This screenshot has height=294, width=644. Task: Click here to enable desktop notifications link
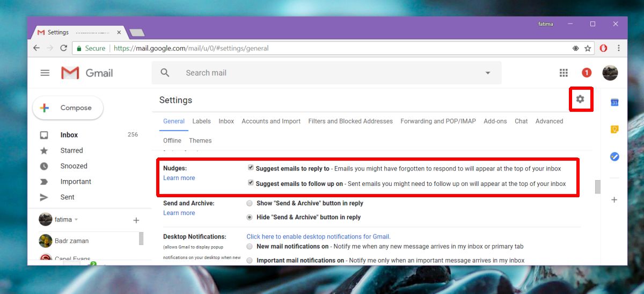pyautogui.click(x=318, y=236)
